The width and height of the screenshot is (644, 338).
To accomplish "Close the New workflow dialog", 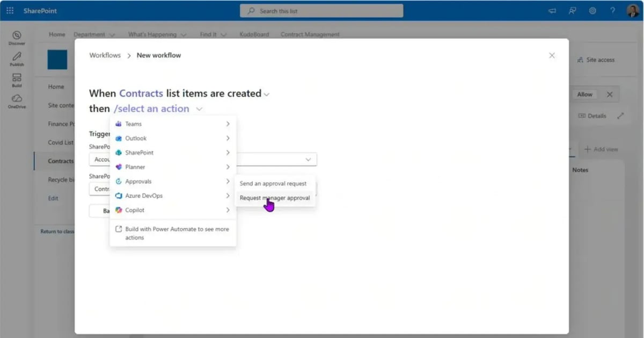I will click(x=552, y=55).
